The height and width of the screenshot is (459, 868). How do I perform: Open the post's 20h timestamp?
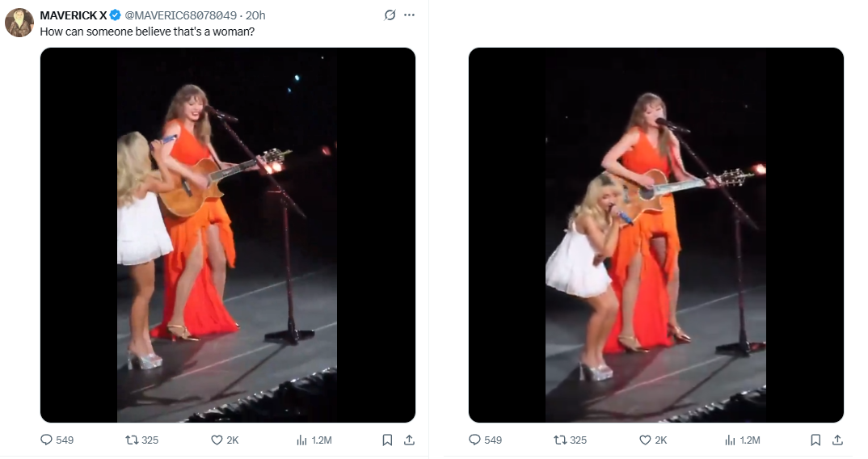pyautogui.click(x=255, y=15)
